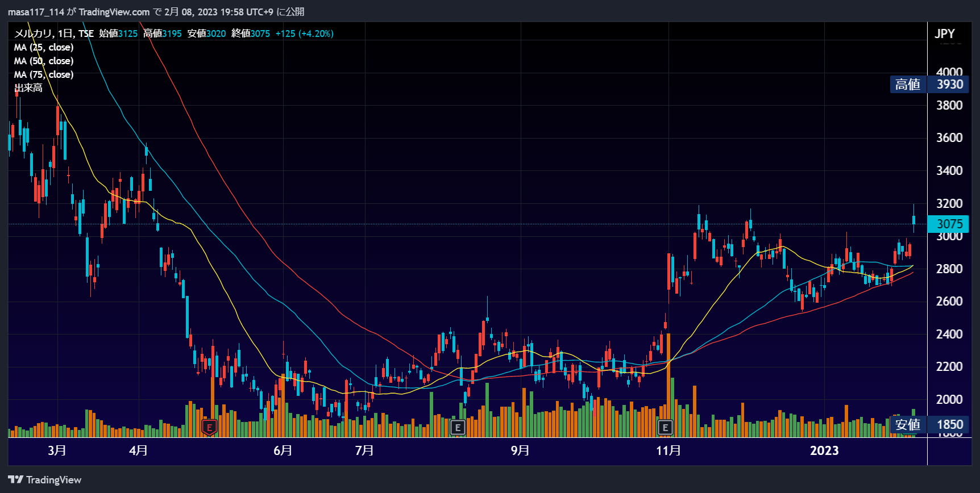980x493 pixels.
Task: Click the 6月 label on the time axis
Action: point(283,450)
